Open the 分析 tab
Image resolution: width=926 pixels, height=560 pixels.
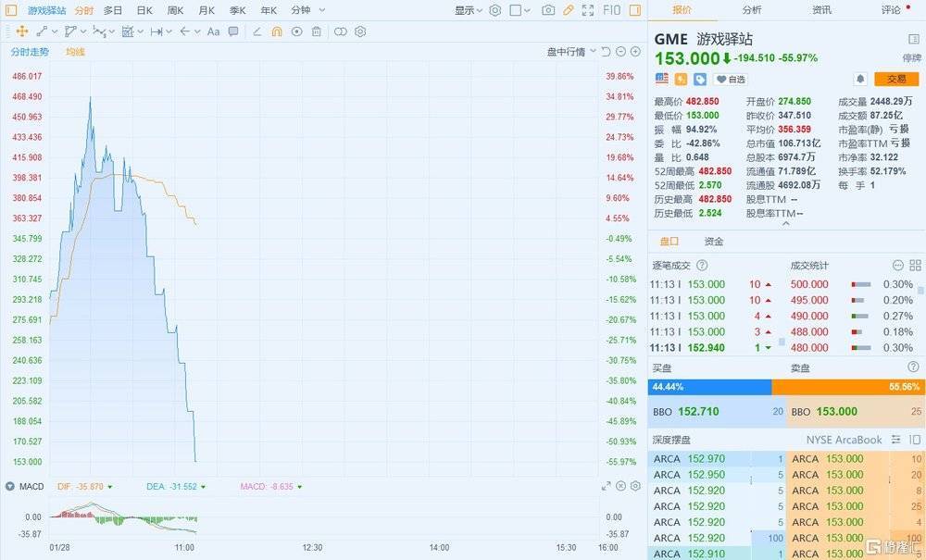(752, 10)
